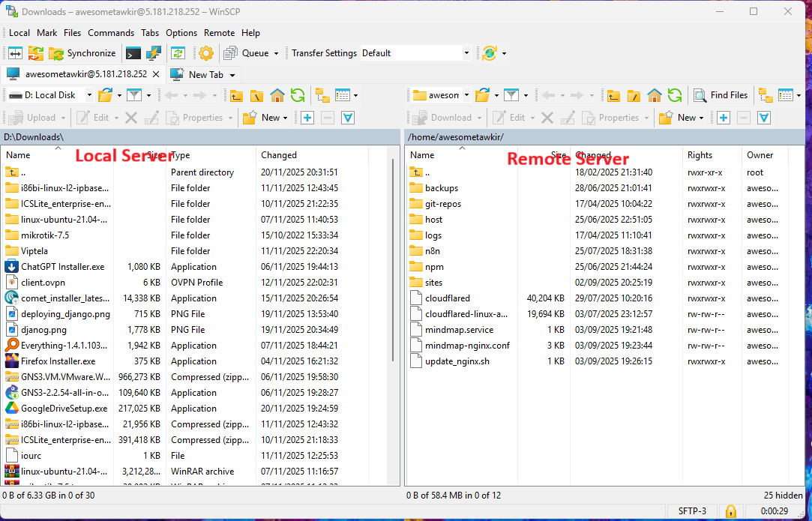Expand the Queue dropdown arrow
The width and height of the screenshot is (812, 521).
pyautogui.click(x=276, y=53)
